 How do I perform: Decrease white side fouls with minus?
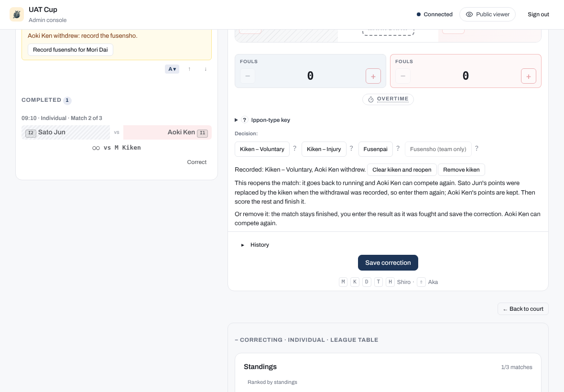[248, 76]
